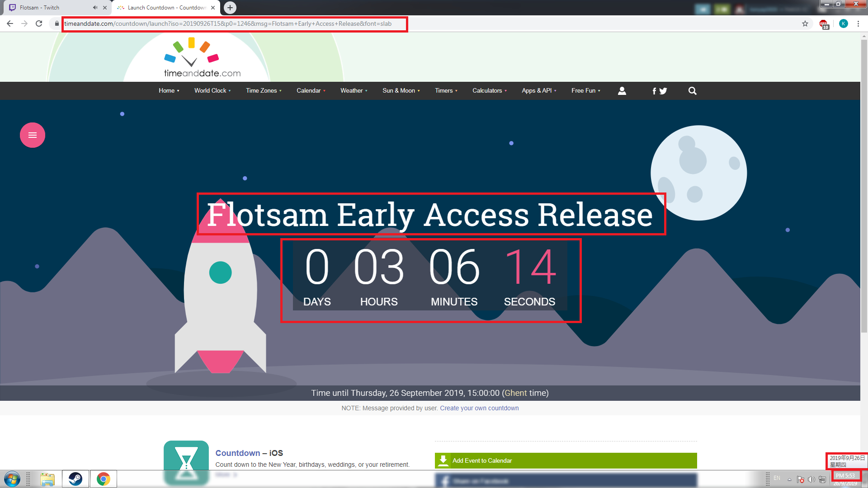This screenshot has height=488, width=868.
Task: Expand the Home menu
Action: 169,91
